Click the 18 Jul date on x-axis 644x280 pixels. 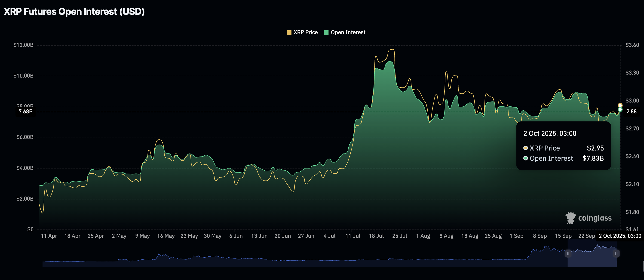pyautogui.click(x=376, y=236)
